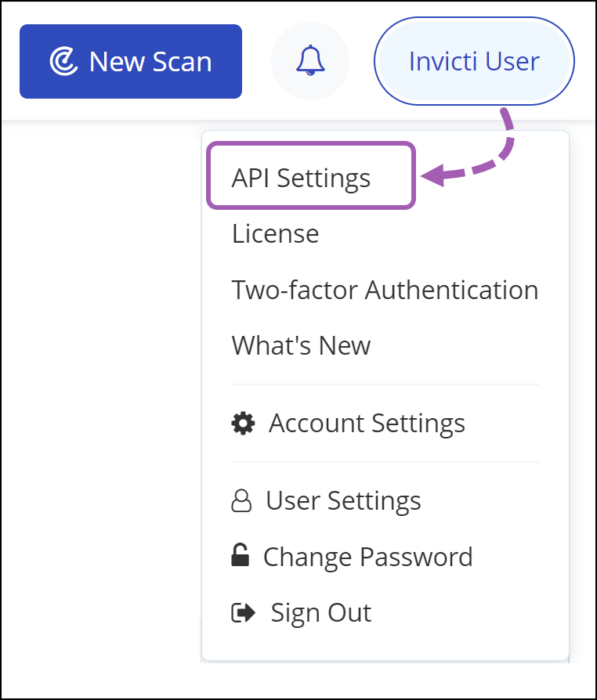597x700 pixels.
Task: Click the sign-out arrow icon
Action: tap(244, 612)
